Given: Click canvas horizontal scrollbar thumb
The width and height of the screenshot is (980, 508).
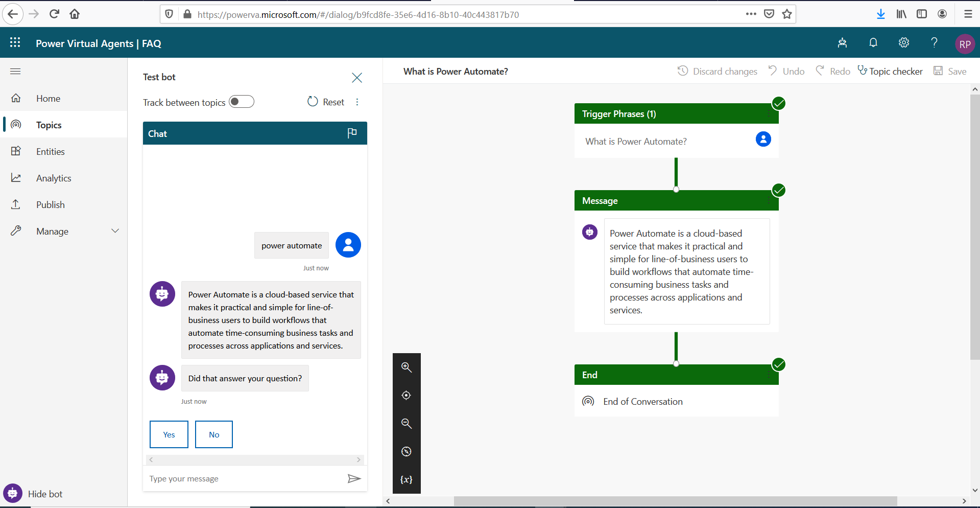Looking at the screenshot, I should [x=675, y=501].
